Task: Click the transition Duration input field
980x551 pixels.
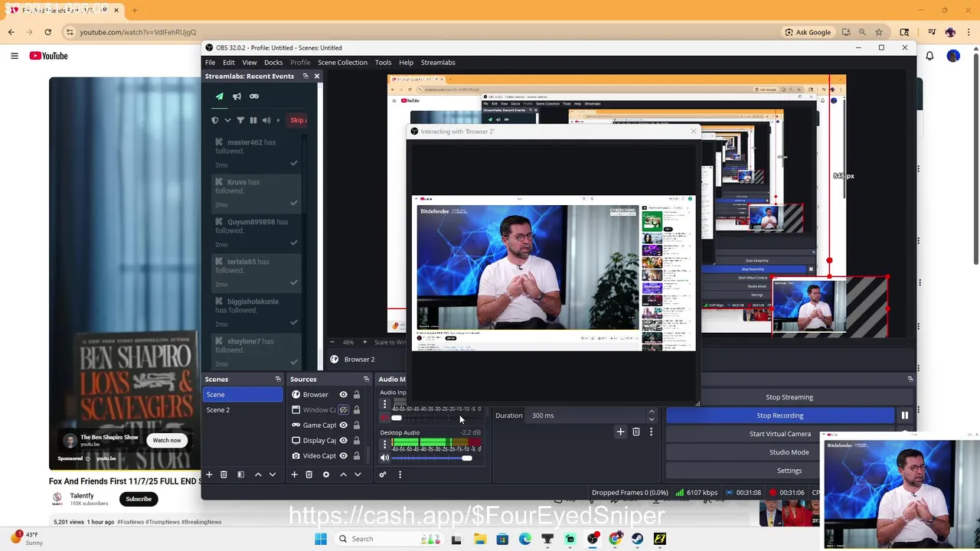Action: 586,416
